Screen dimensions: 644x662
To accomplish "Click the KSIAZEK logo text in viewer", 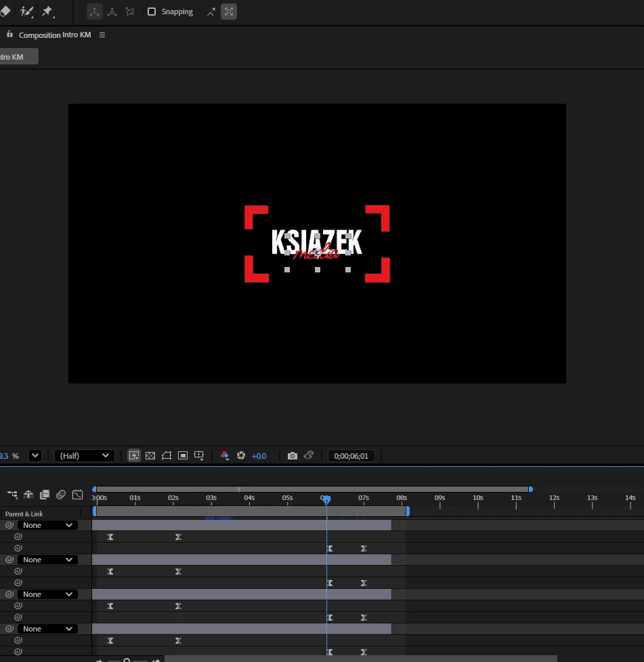I will point(316,242).
